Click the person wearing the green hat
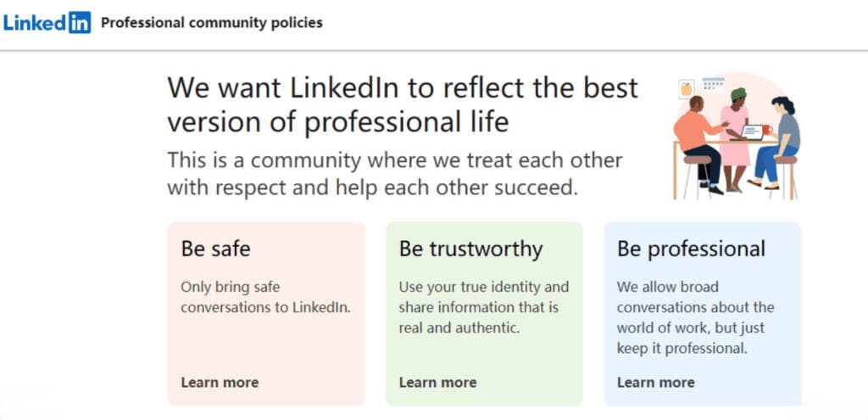 tap(735, 140)
